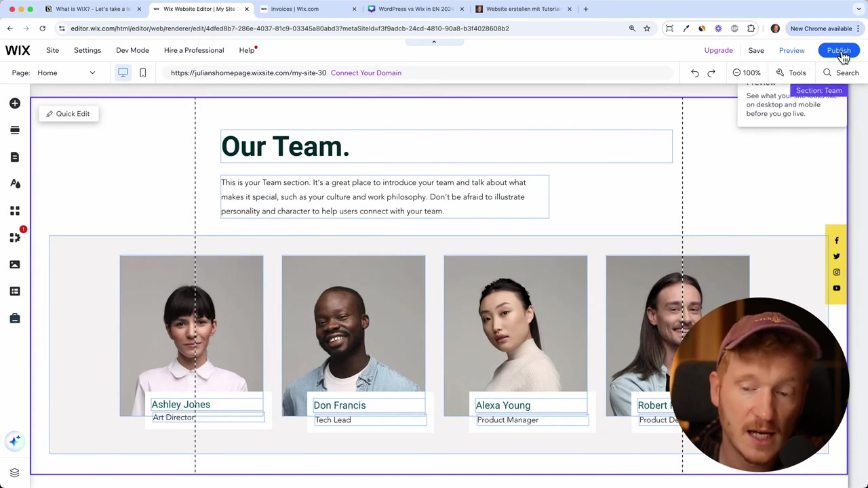Open the browser zoom magnifier icon
Image resolution: width=868 pixels, height=488 pixels.
point(632,28)
